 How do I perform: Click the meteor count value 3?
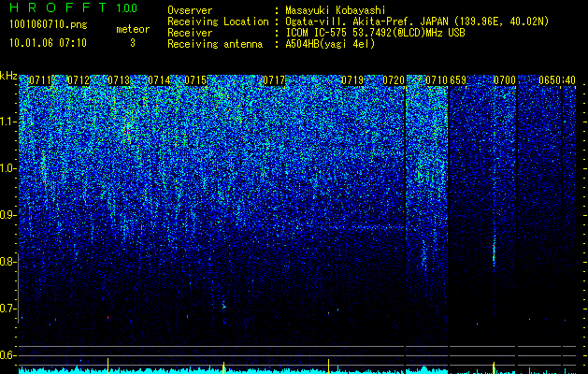(x=133, y=43)
